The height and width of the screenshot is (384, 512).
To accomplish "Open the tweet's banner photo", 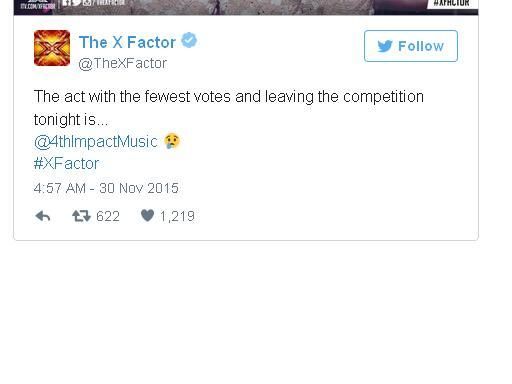I will (x=246, y=7).
